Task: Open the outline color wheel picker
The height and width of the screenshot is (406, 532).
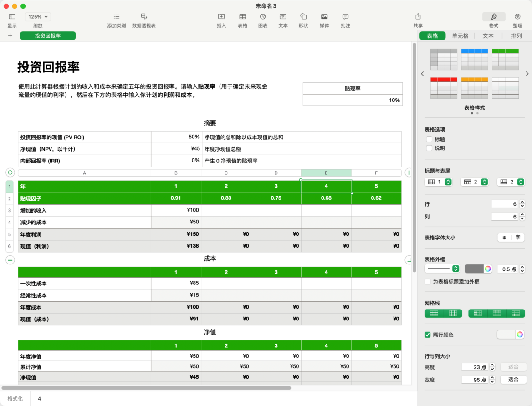Action: pos(487,269)
